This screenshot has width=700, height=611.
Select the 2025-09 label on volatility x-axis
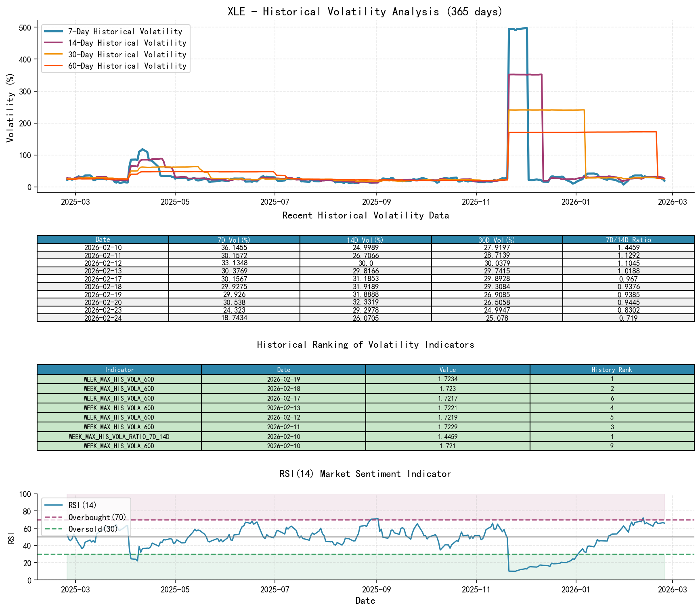click(376, 200)
